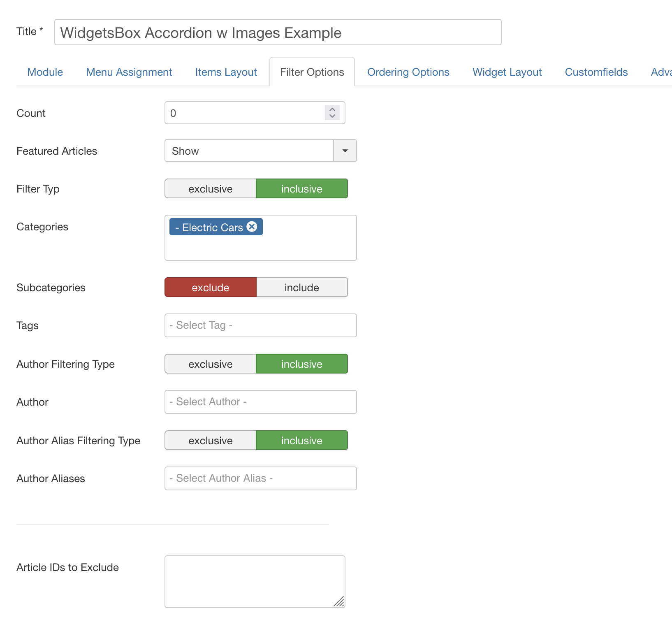
Task: Click the Author Alias Filtering Type label
Action: (78, 441)
